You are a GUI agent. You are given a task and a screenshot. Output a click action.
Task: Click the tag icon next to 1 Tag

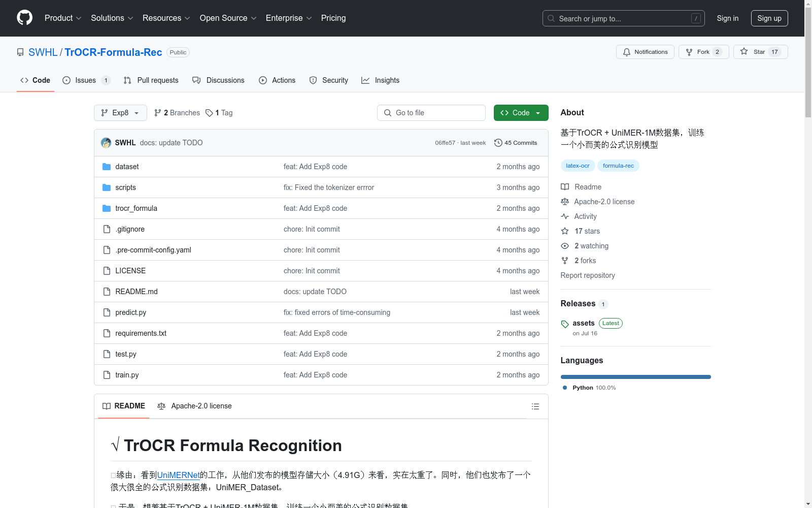pyautogui.click(x=209, y=113)
